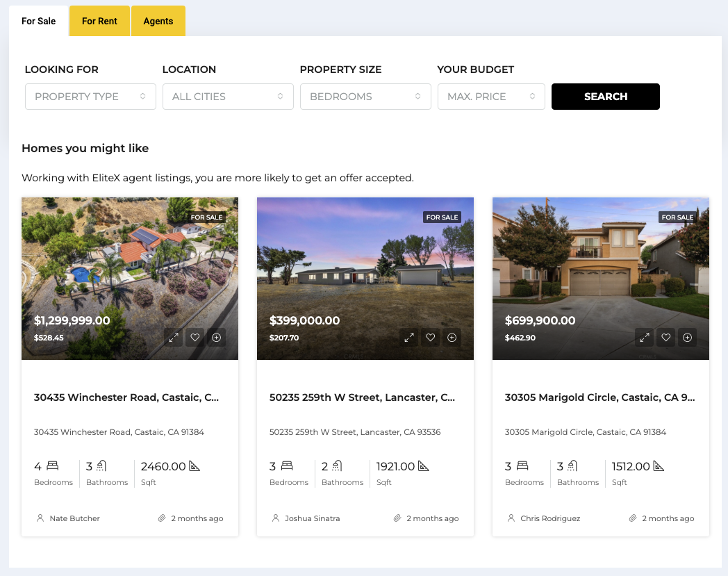Screen dimensions: 728x576
Task: Switch to the For Rent tab
Action: (x=99, y=21)
